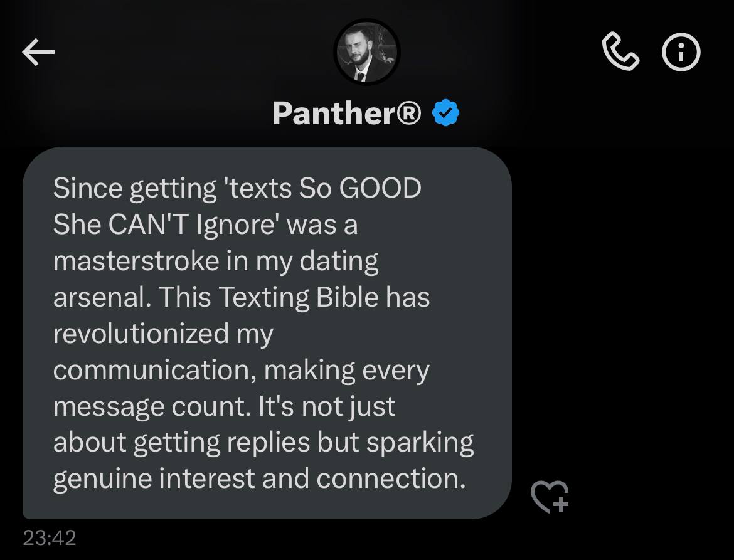
Task: Open conversation settings with the info button
Action: click(x=681, y=52)
